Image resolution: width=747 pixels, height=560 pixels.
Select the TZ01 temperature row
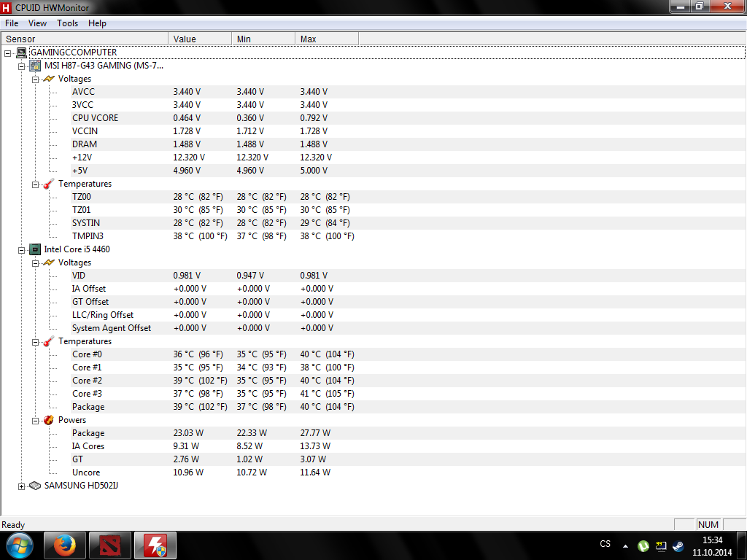[x=409, y=210]
